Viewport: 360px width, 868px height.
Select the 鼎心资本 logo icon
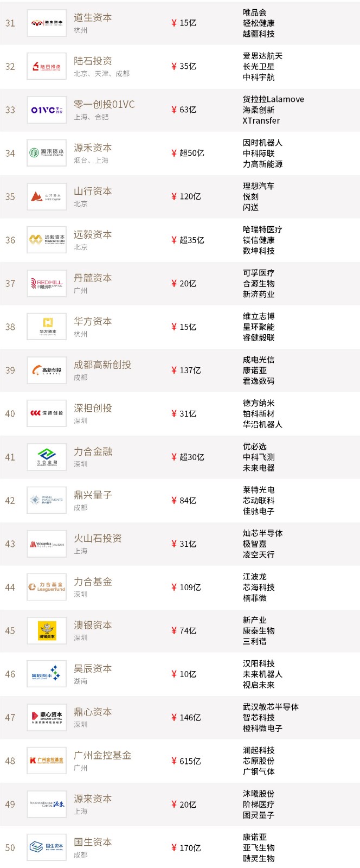pyautogui.click(x=47, y=718)
